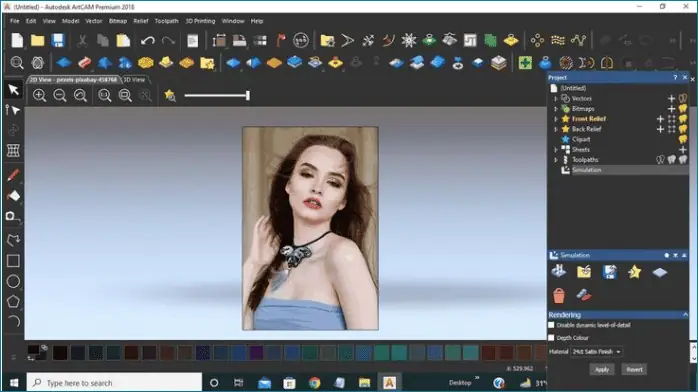Toggle Vectors visibility lightbulb
Screen dimensions: 698x392
(x=683, y=98)
